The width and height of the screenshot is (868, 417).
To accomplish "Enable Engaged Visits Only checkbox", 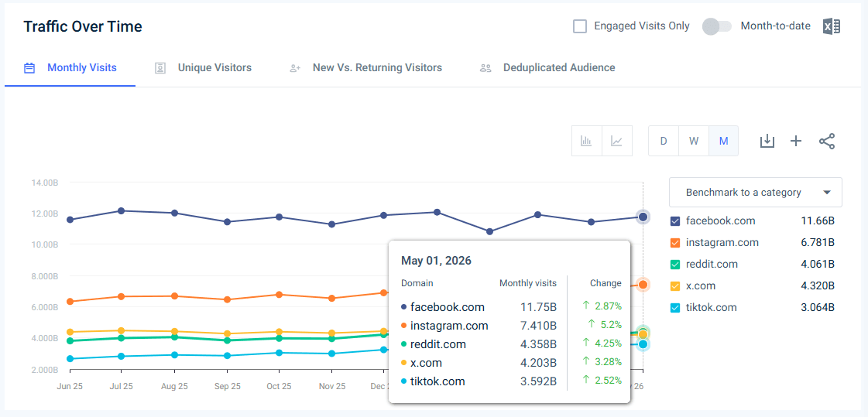I will click(580, 26).
